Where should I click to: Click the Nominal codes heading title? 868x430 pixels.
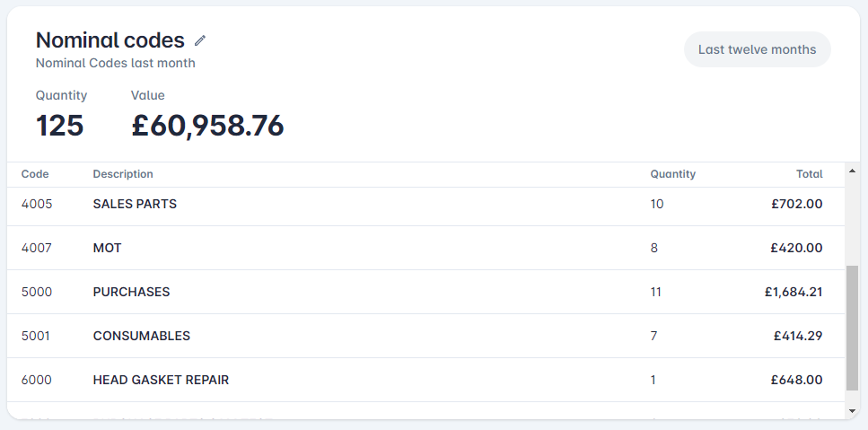(x=110, y=40)
